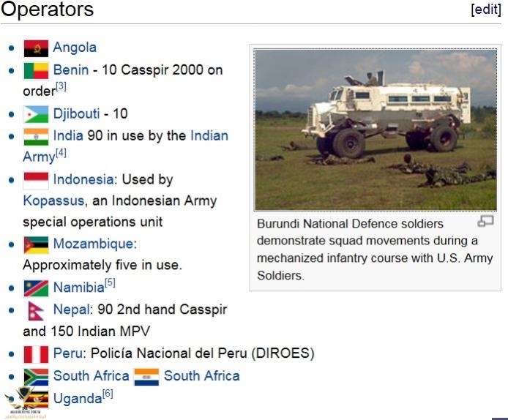508x420 pixels.
Task: Click the Mozambique flag icon
Action: tap(36, 244)
